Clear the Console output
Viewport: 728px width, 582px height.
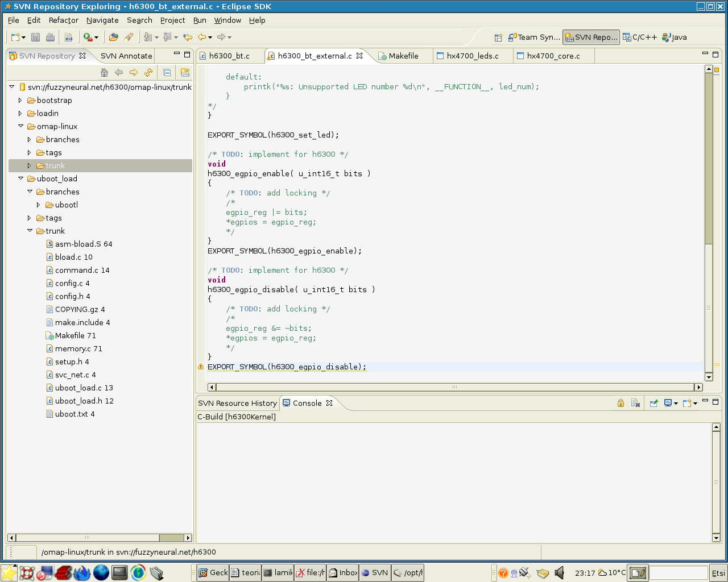tap(634, 403)
